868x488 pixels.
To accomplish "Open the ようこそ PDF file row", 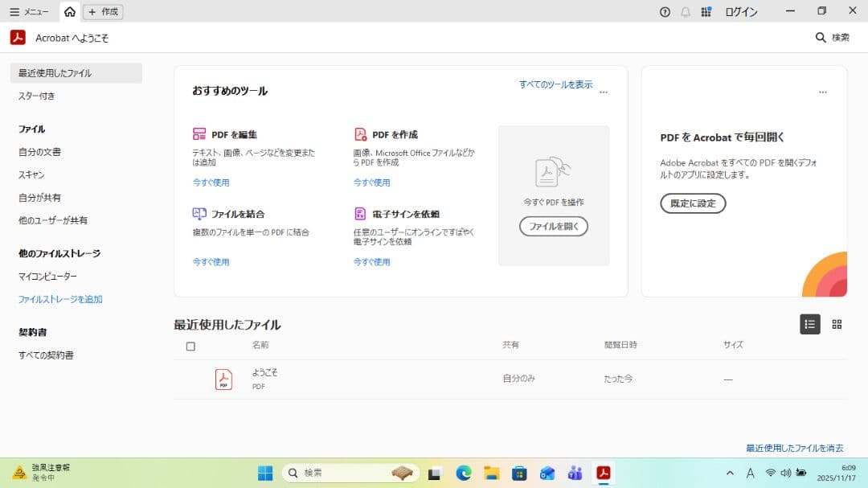I will pos(264,379).
